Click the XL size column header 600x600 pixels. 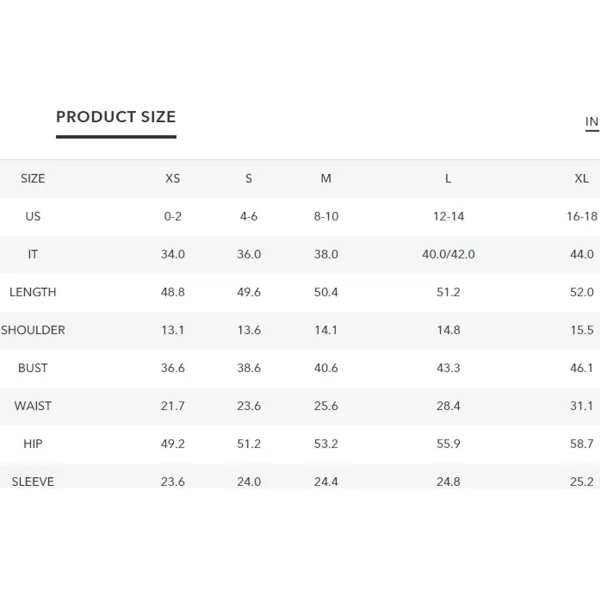click(x=582, y=178)
